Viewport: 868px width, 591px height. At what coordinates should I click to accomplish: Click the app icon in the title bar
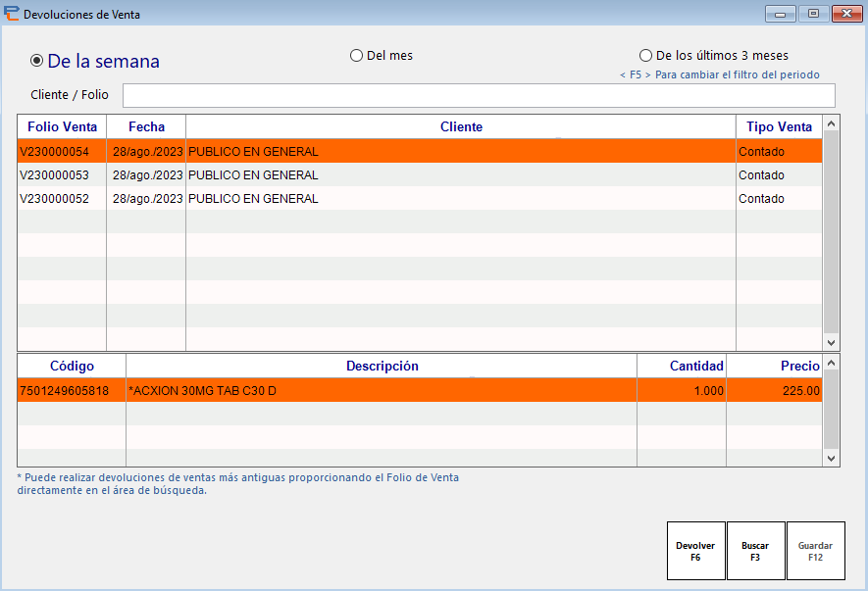[11, 14]
